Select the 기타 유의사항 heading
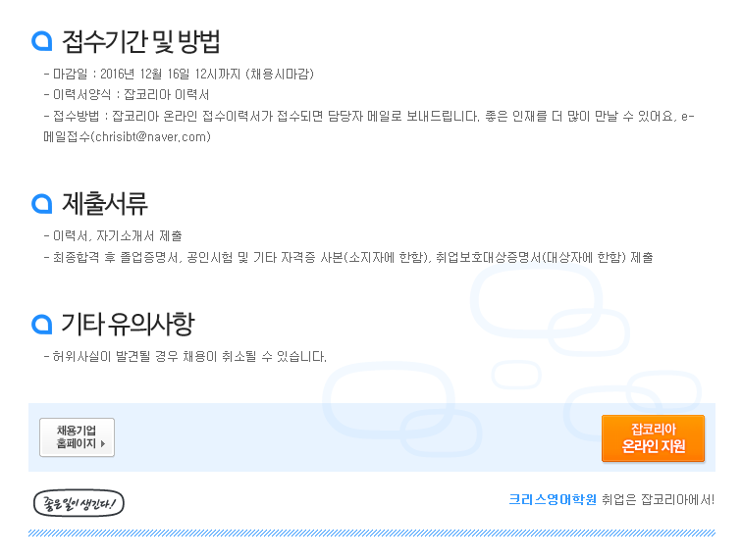This screenshot has height=560, width=742. click(x=129, y=325)
